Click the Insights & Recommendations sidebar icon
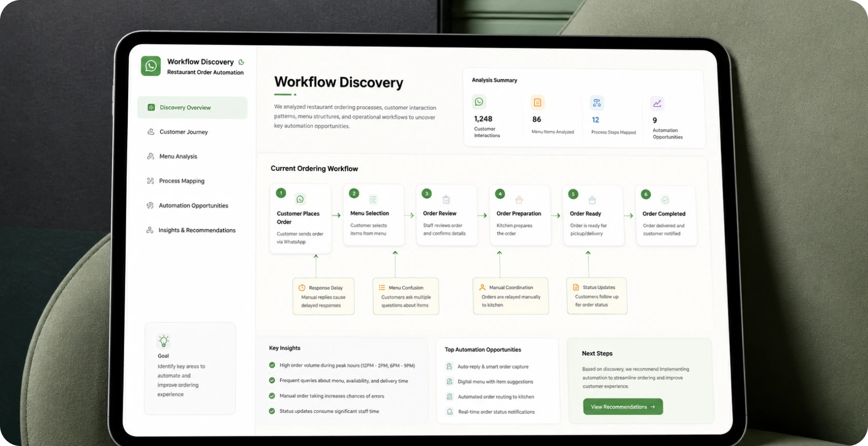The width and height of the screenshot is (868, 446). point(150,230)
